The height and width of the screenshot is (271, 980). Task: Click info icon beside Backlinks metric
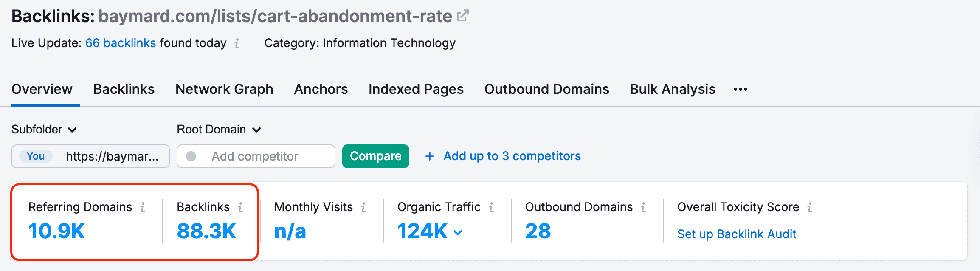click(240, 207)
